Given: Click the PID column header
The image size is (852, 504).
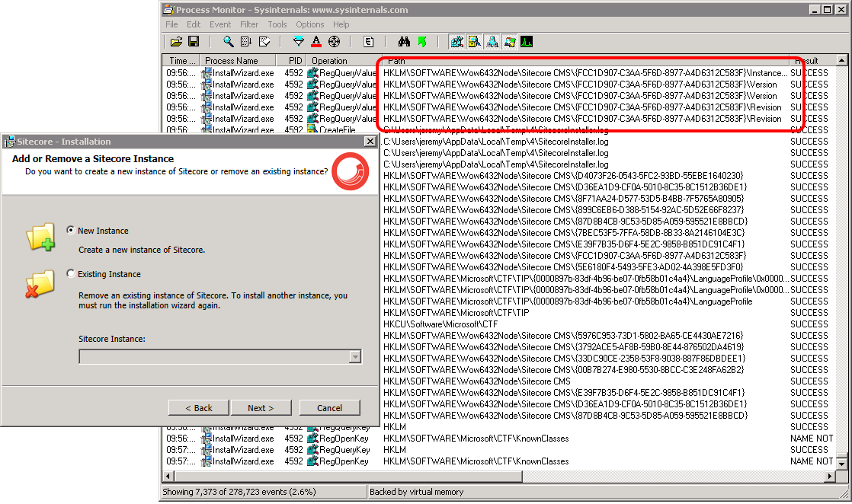Looking at the screenshot, I should 291,61.
